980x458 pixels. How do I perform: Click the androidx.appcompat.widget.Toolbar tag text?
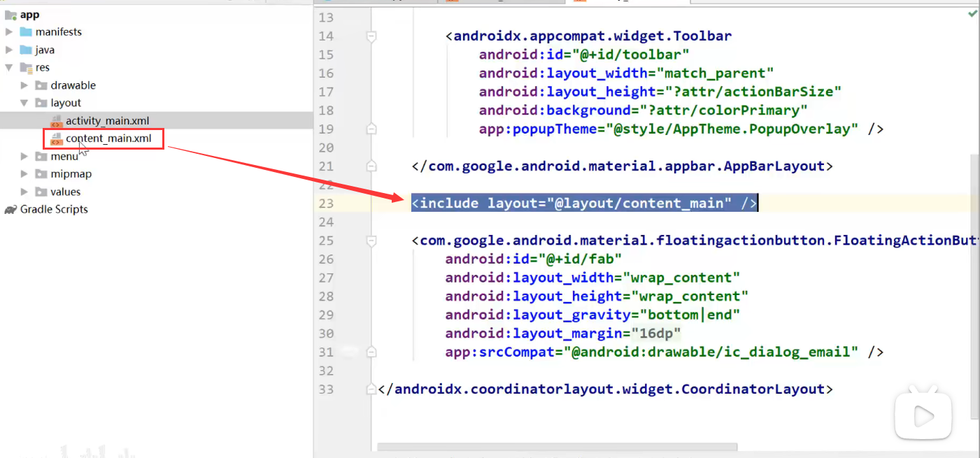(588, 36)
